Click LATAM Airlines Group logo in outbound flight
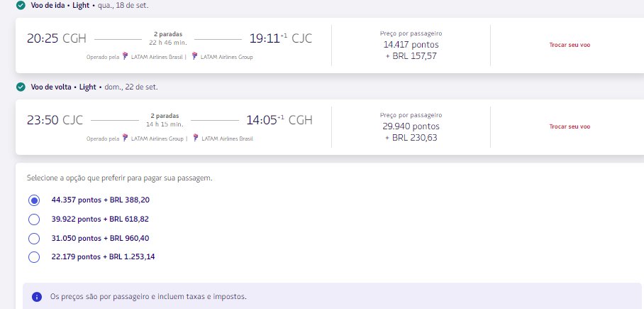 195,56
